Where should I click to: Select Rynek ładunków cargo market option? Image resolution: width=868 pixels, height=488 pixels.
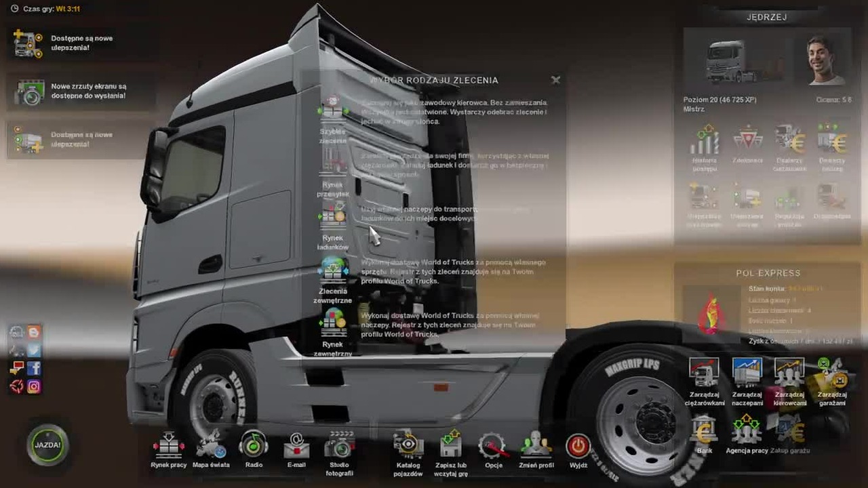click(332, 228)
